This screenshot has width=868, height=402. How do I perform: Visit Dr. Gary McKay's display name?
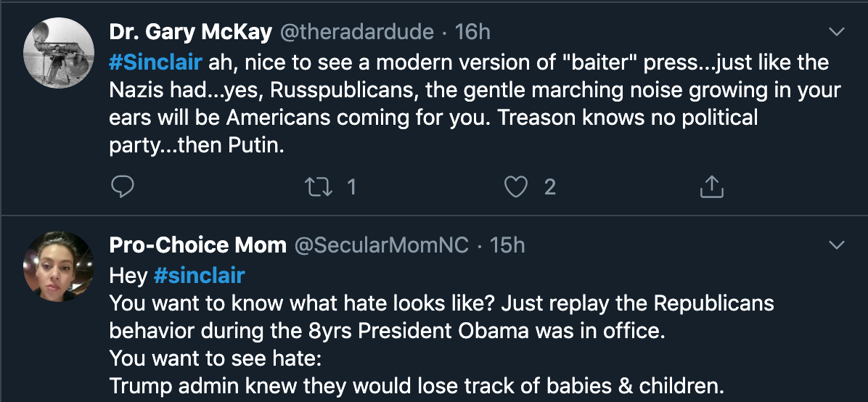click(x=190, y=32)
